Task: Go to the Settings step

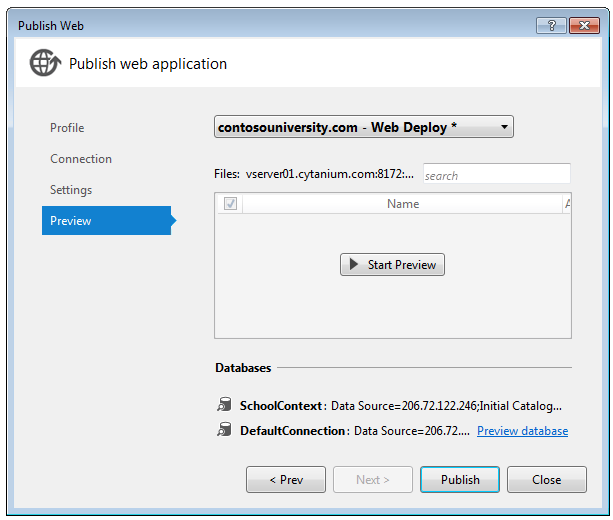Action: 71,190
